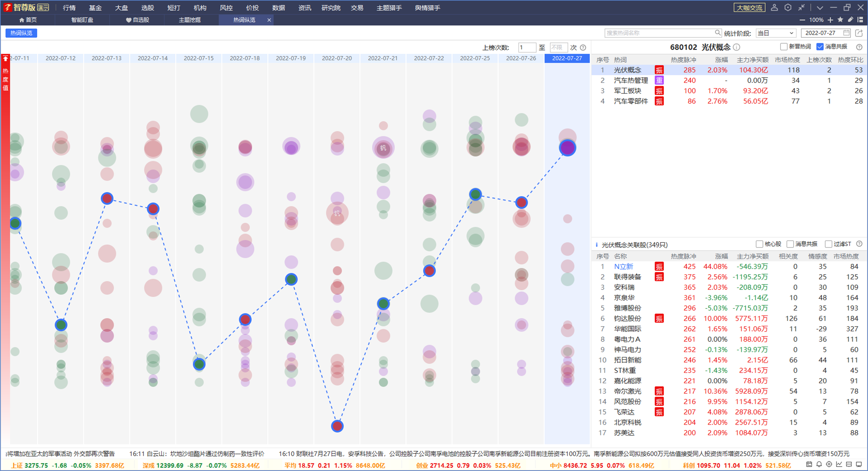Click the shrink arrows icon in title bar

(x=802, y=8)
